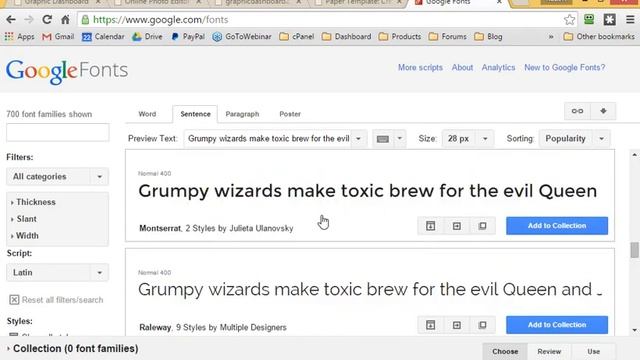Click the scrollbar down arrow
Image resolution: width=640 pixels, height=360 pixels.
point(634,330)
